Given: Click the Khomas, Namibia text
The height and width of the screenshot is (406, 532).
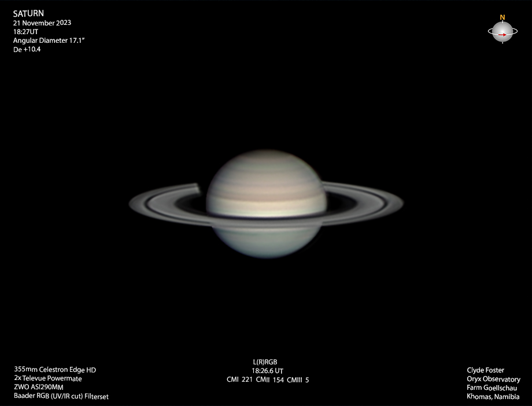Looking at the screenshot, I should [x=493, y=397].
